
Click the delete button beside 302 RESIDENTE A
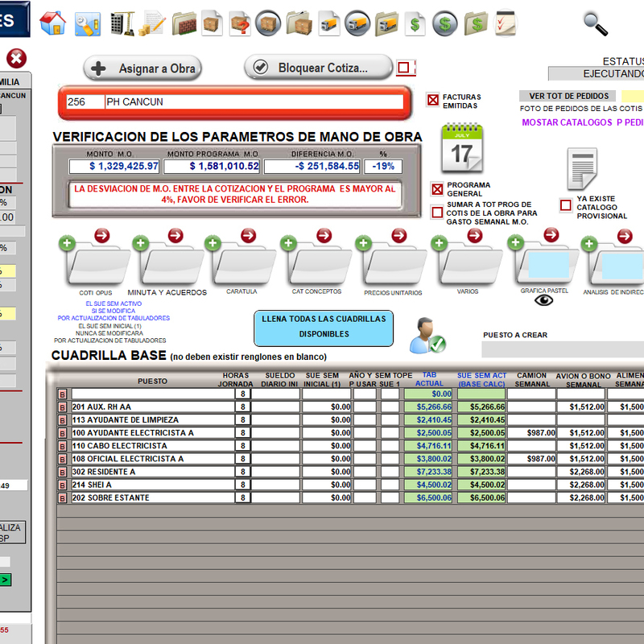[x=62, y=472]
